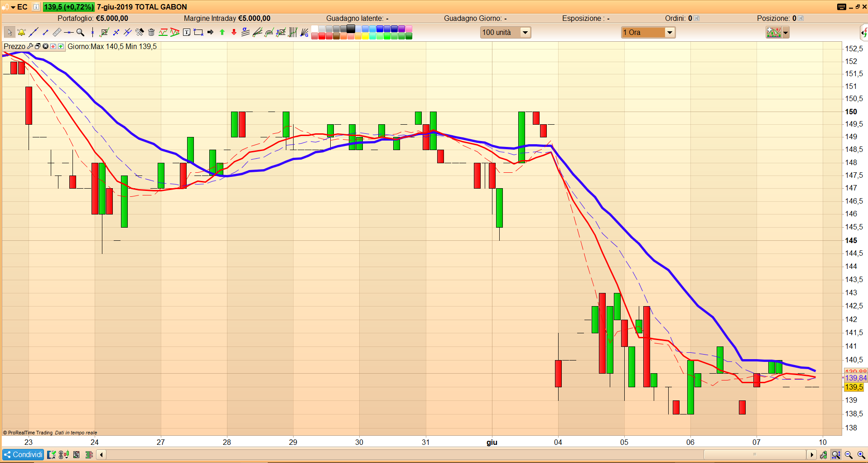This screenshot has width=868, height=463.
Task: Click the yellow 139,5 price axis label
Action: (x=854, y=387)
